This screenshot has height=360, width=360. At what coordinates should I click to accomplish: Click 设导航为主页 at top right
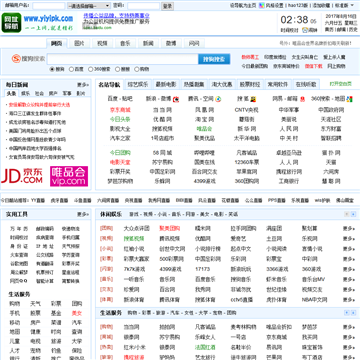pos(243,5)
